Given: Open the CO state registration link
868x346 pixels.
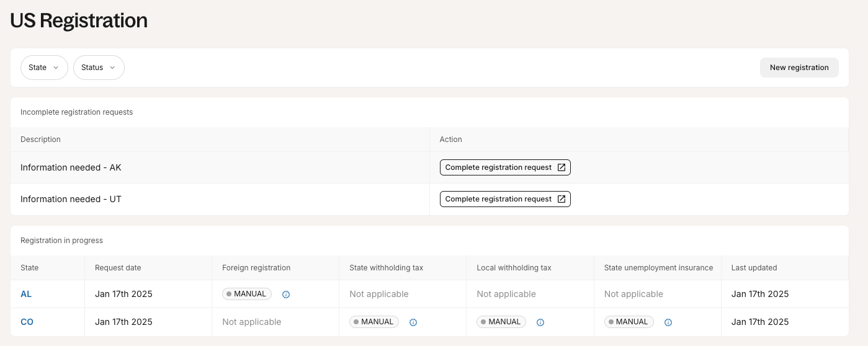Looking at the screenshot, I should [27, 322].
